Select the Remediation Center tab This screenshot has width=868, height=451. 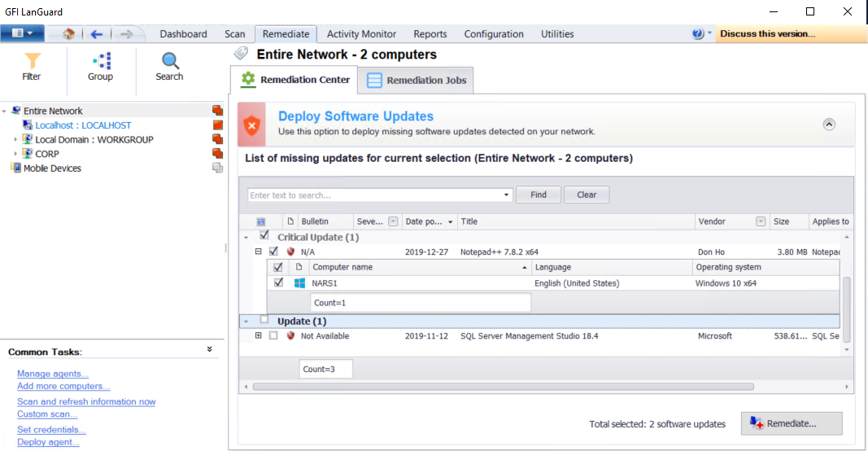point(294,80)
